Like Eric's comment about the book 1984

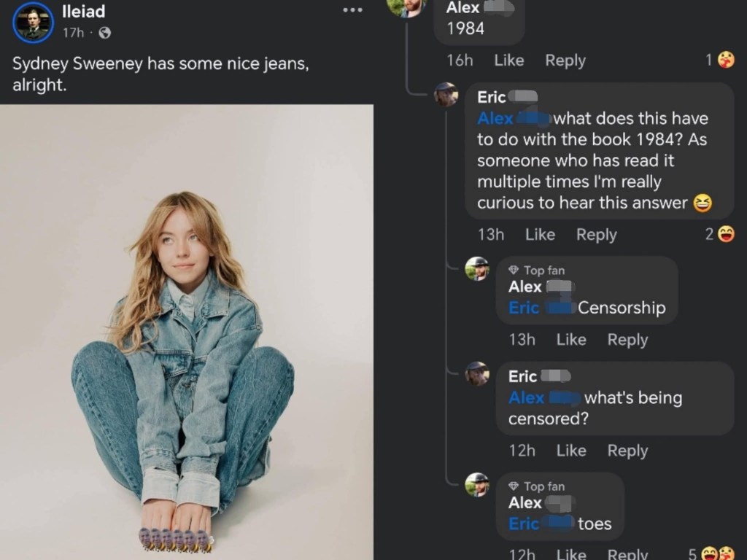(x=540, y=234)
